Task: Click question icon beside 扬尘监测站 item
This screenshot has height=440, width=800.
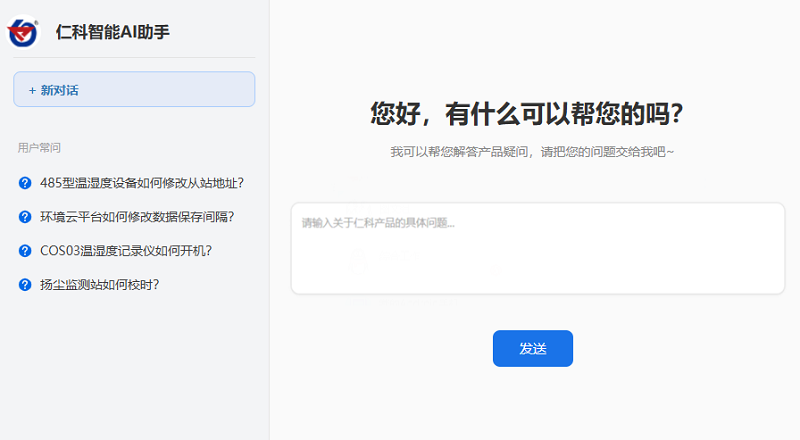Action: [x=25, y=285]
